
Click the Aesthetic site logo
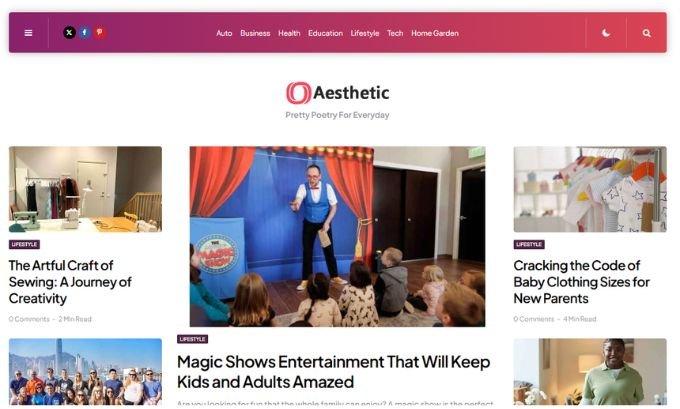click(337, 93)
